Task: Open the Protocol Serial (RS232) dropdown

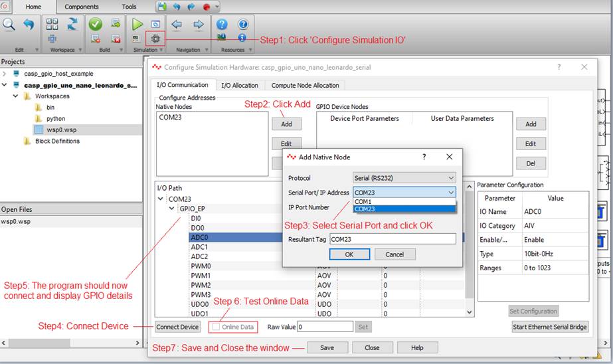Action: point(404,178)
